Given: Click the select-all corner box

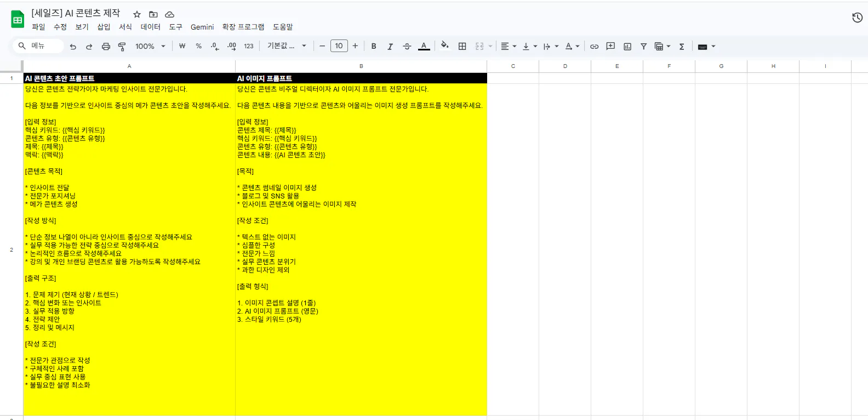Looking at the screenshot, I should [12, 66].
